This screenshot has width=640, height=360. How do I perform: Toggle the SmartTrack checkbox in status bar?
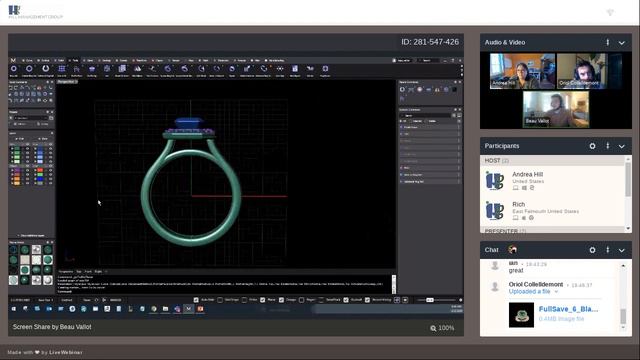(321, 300)
